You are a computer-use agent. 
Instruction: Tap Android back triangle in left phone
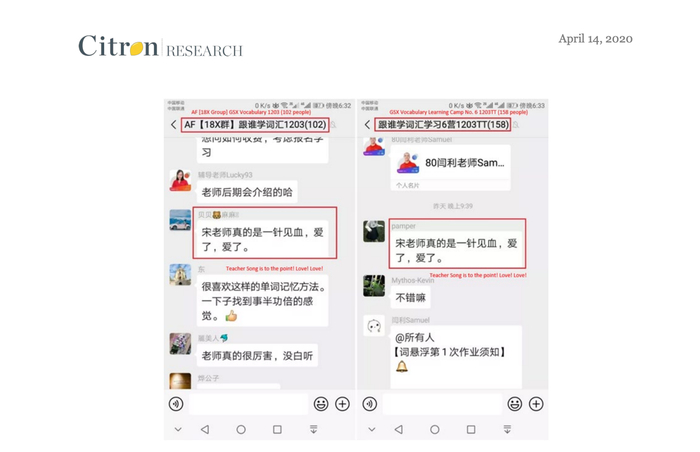[205, 429]
